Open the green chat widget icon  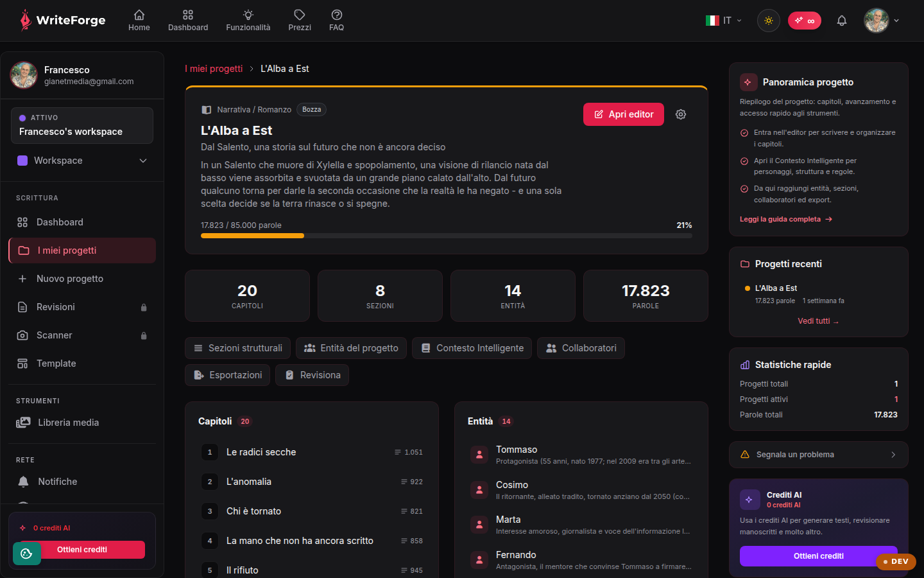(26, 554)
